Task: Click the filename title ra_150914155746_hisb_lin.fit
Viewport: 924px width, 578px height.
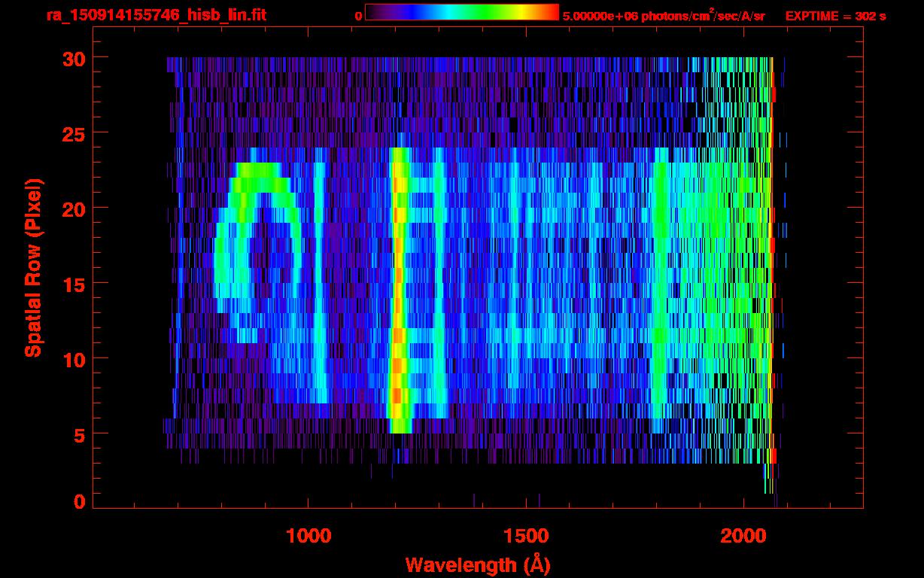Action: point(156,15)
